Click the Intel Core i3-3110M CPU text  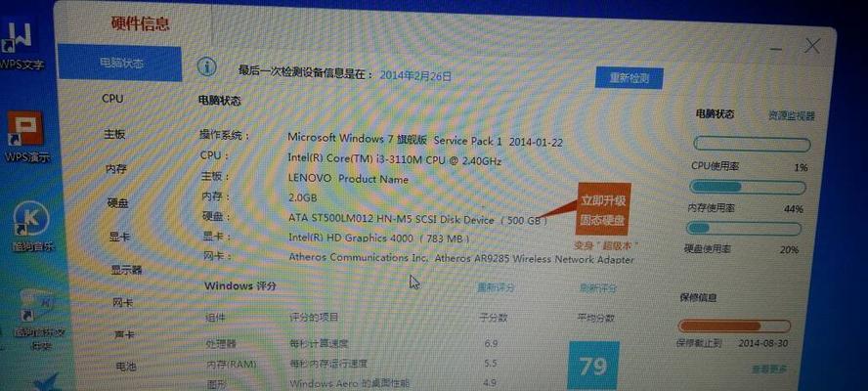pos(395,160)
